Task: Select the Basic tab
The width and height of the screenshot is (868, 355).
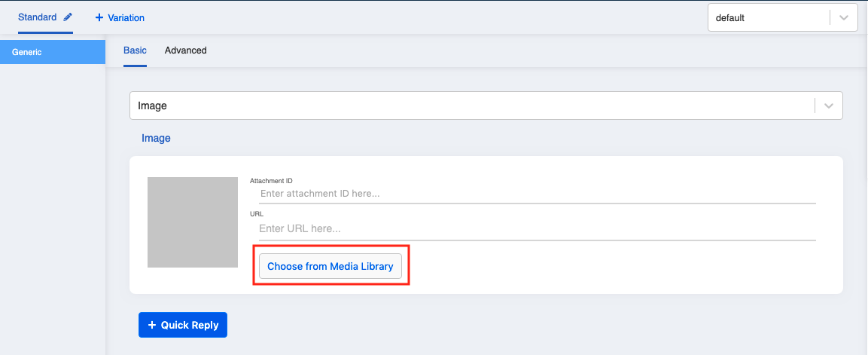Action: coord(135,50)
